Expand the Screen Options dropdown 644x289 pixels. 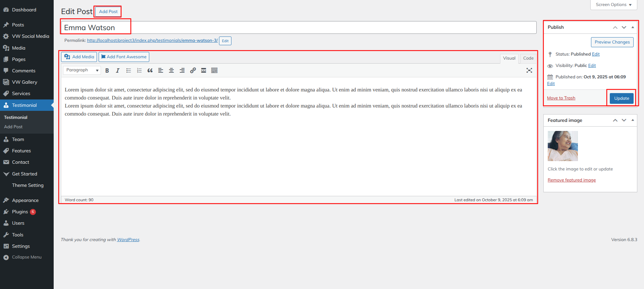pos(613,5)
